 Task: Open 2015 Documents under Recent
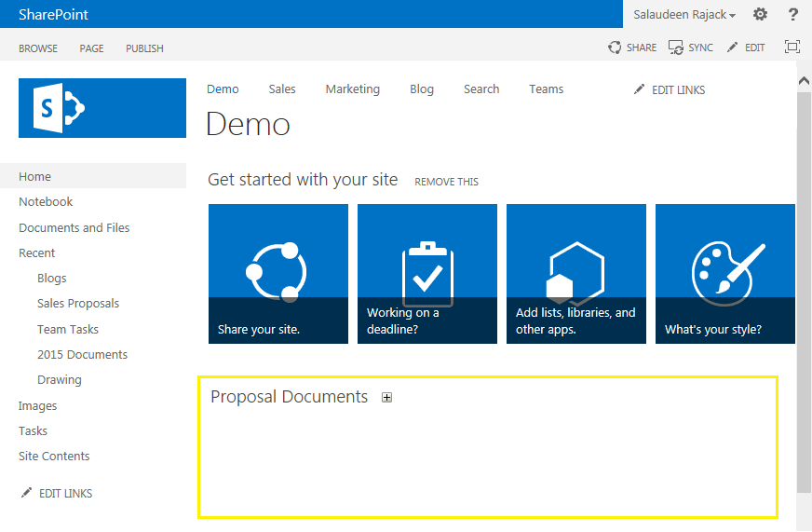82,354
